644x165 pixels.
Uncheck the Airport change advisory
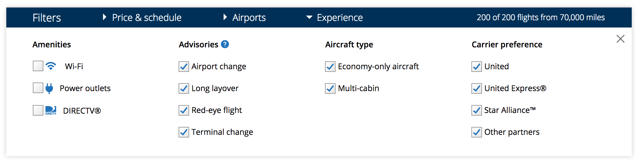coord(184,67)
